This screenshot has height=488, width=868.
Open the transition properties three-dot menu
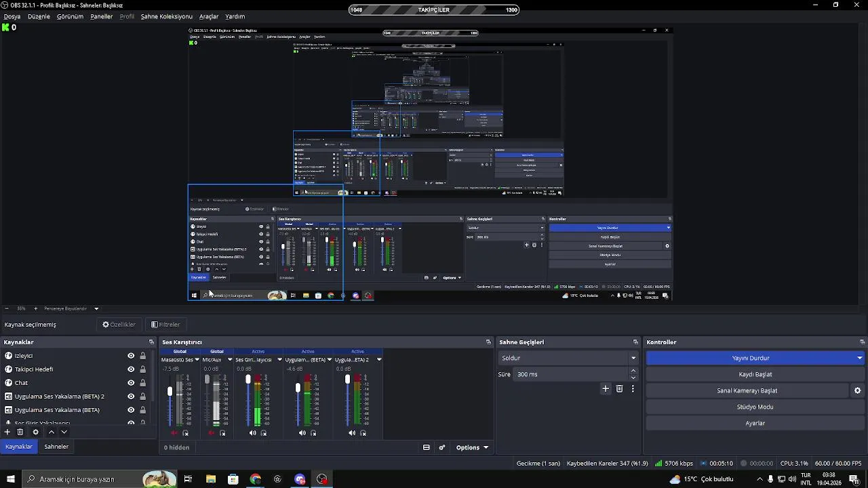[x=633, y=388]
